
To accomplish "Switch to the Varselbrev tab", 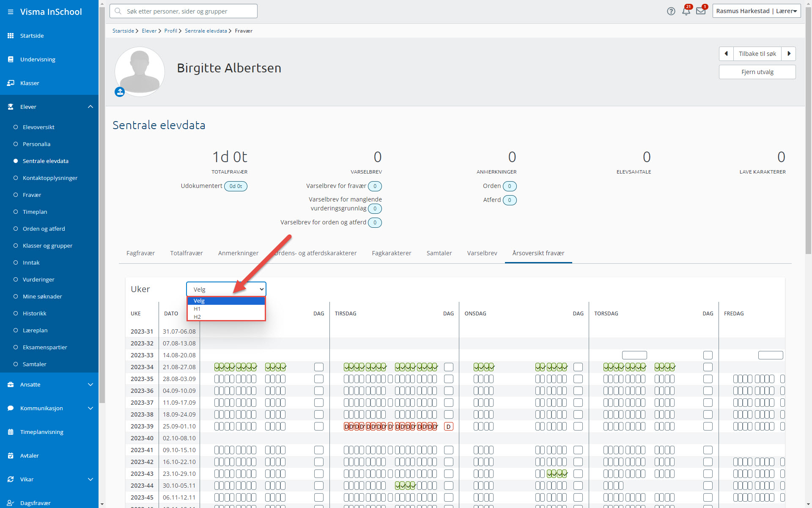I will [482, 253].
